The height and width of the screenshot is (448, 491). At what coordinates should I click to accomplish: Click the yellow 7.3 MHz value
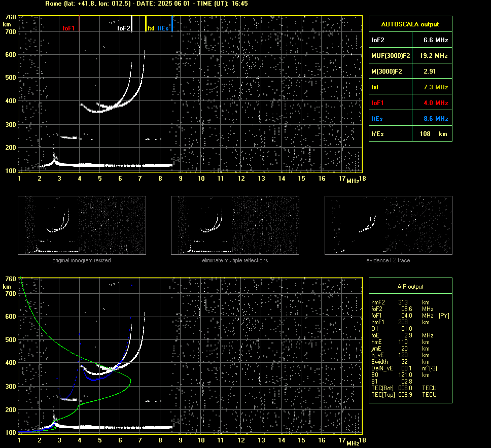tap(436, 87)
